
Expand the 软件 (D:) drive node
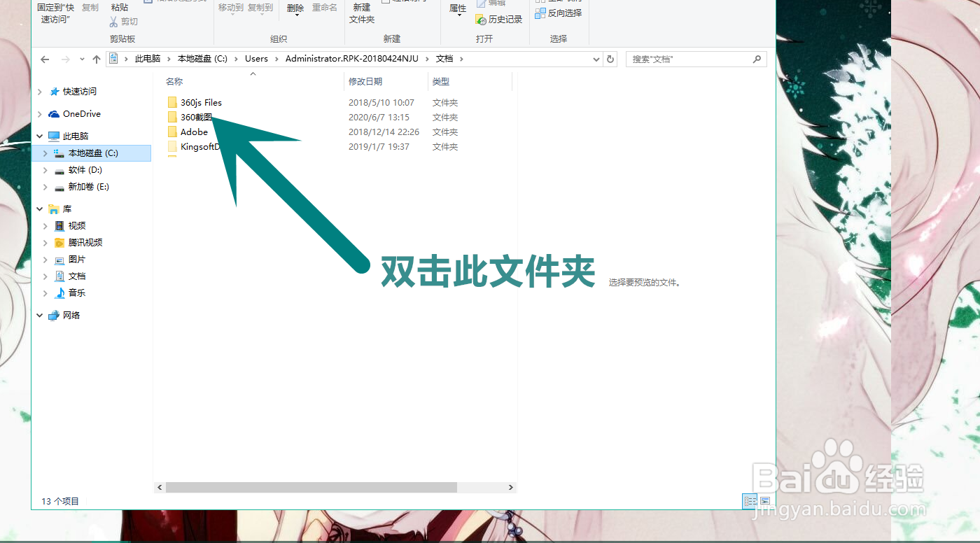tap(45, 169)
